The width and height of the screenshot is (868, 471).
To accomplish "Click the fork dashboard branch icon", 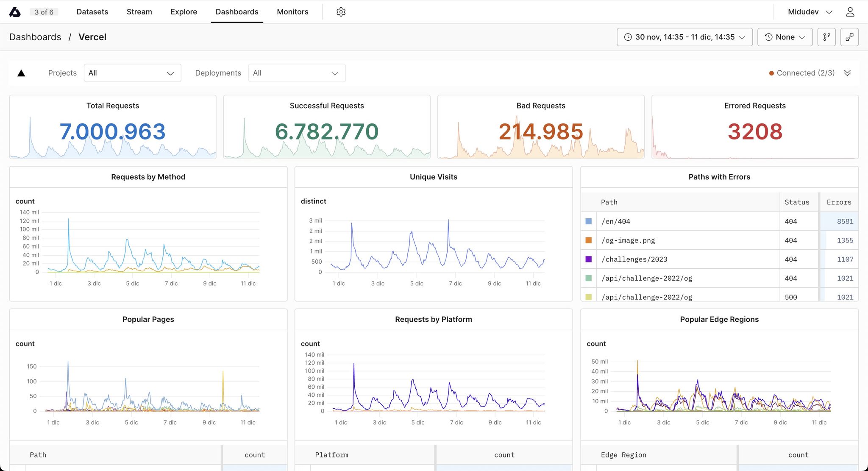I will click(826, 37).
